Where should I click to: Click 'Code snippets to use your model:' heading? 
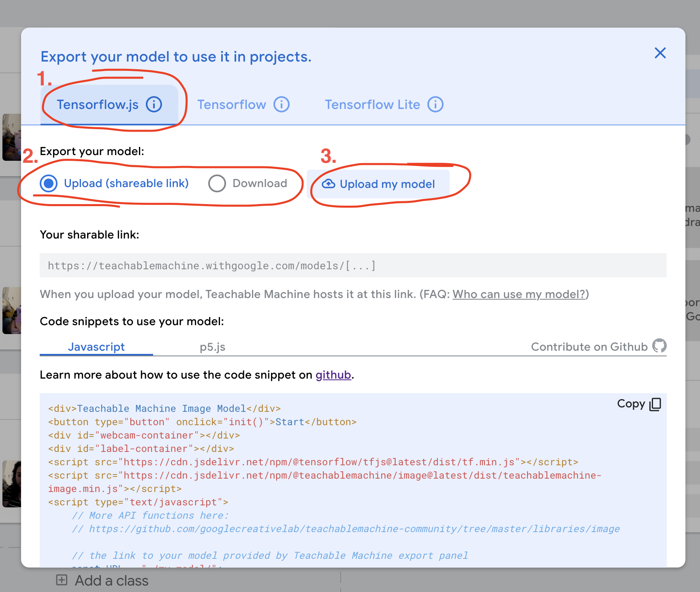(132, 321)
